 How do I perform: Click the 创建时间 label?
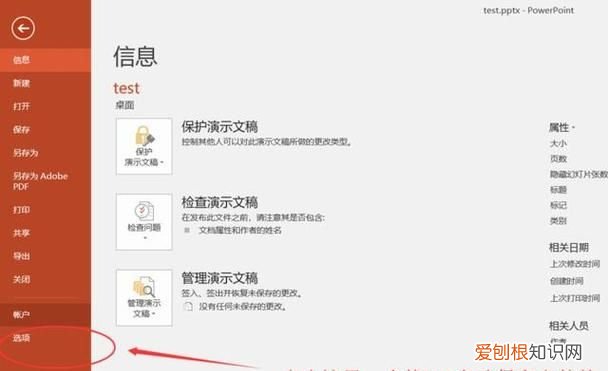[x=567, y=281]
